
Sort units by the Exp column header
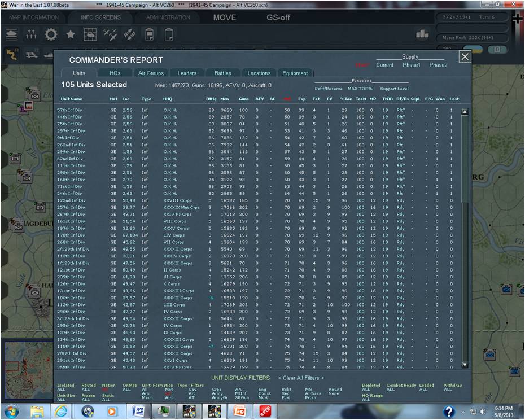pos(301,99)
